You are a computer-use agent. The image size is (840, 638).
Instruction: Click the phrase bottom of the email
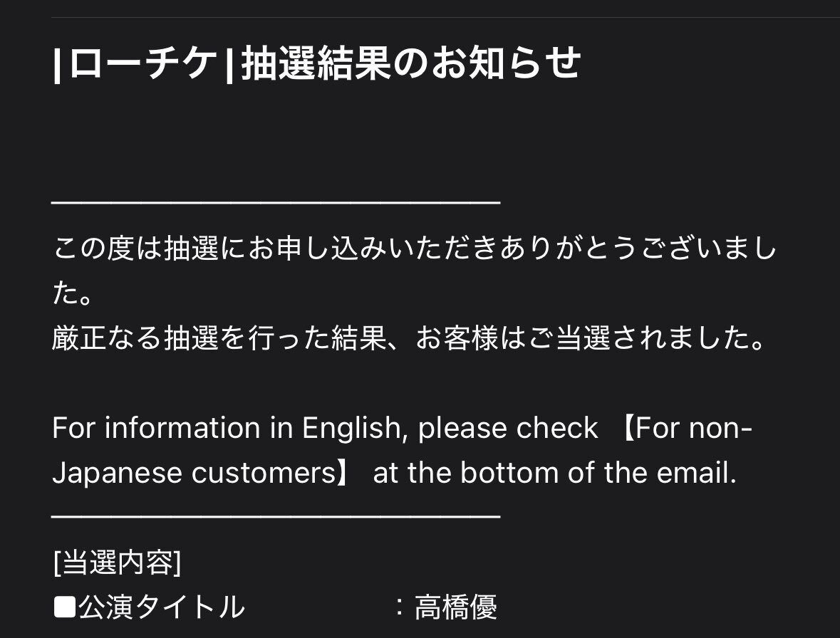point(598,473)
